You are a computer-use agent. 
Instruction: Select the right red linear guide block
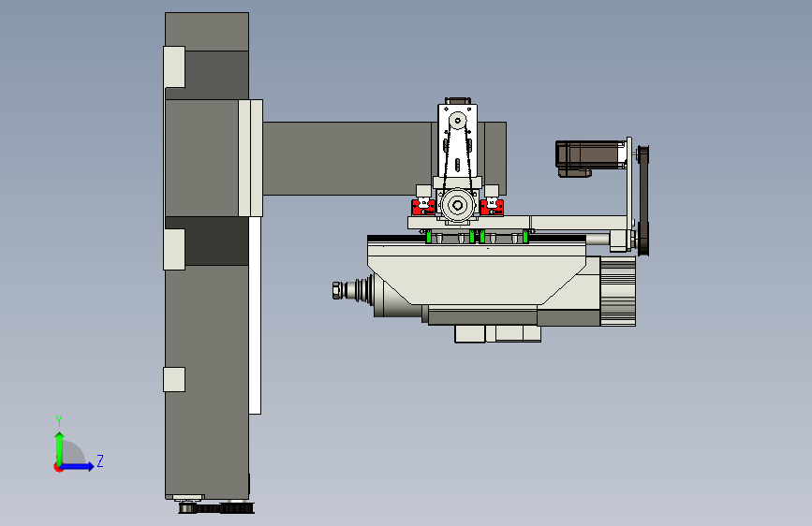(x=492, y=207)
